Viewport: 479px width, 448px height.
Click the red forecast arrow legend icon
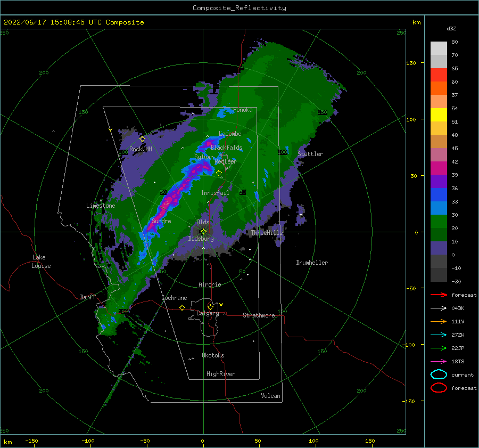point(439,295)
